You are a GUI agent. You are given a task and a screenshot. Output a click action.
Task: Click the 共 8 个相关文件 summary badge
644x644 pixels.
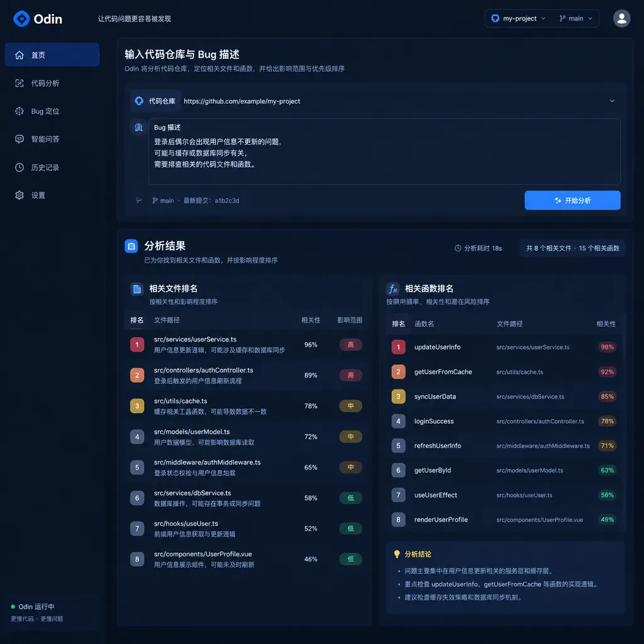click(x=572, y=248)
